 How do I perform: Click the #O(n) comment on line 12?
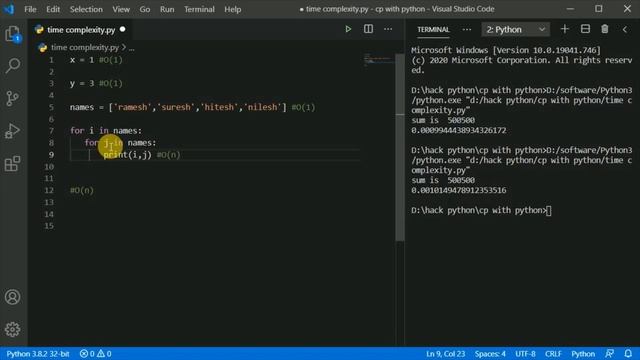coord(82,190)
